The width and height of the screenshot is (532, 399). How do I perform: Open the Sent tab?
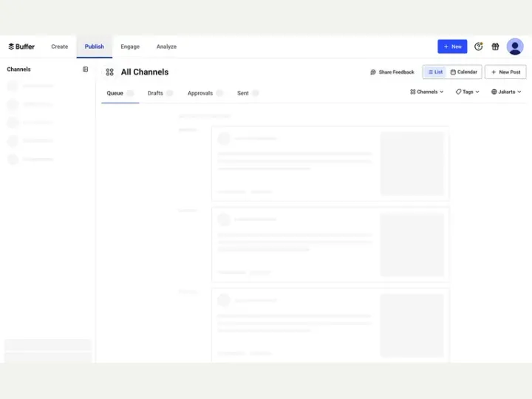click(x=248, y=93)
